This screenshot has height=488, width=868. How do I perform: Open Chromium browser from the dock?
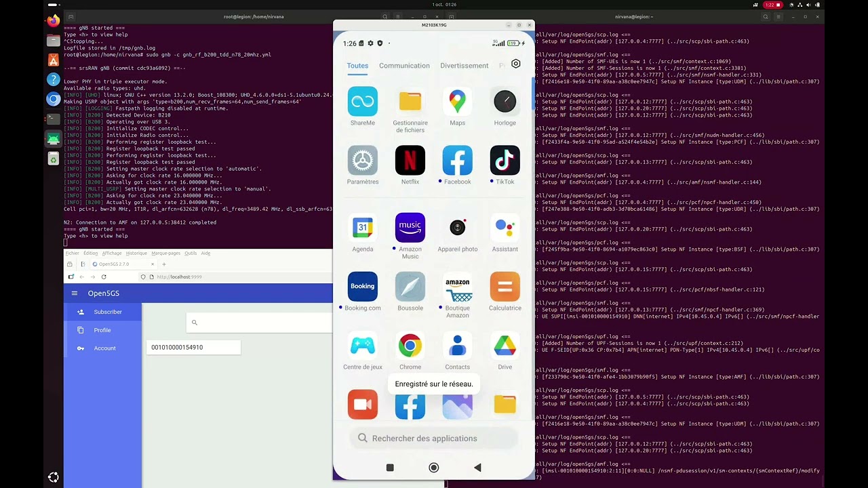click(54, 100)
